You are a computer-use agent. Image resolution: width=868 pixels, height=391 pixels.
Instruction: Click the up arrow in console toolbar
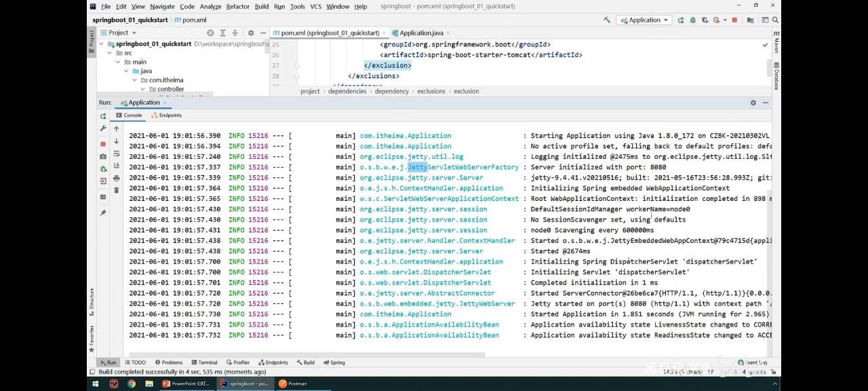point(116,129)
